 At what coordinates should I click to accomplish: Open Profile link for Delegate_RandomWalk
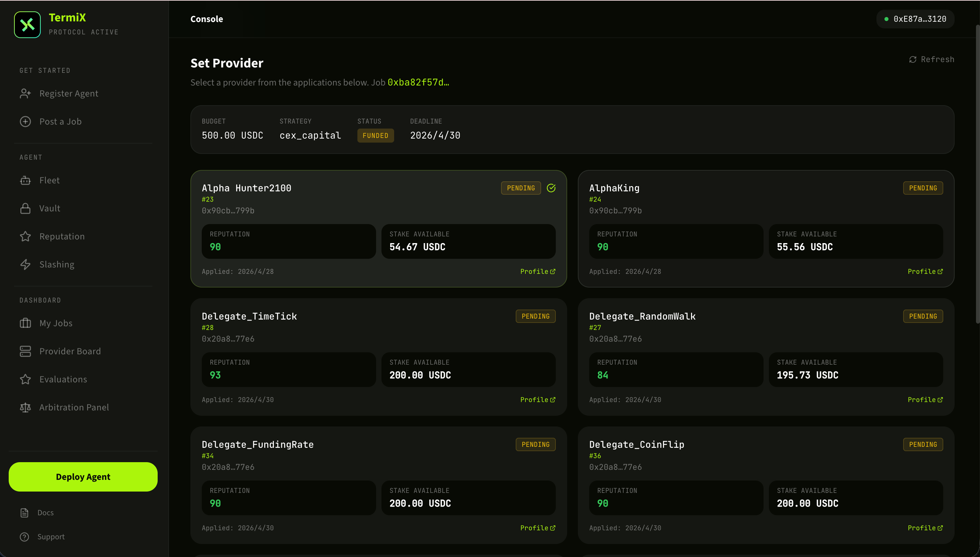tap(925, 400)
